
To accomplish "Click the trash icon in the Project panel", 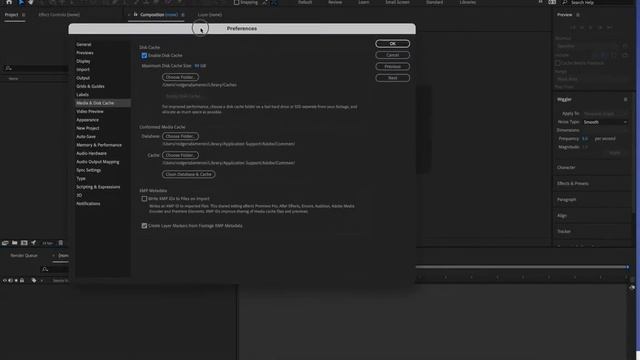I will 61,243.
